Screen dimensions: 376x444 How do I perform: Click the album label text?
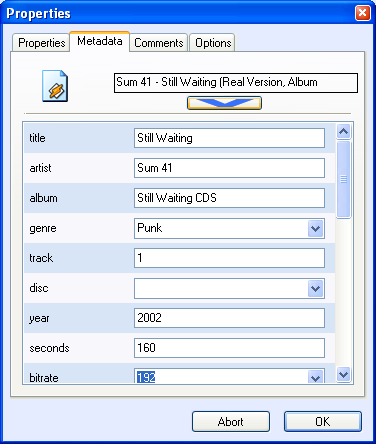pos(43,198)
